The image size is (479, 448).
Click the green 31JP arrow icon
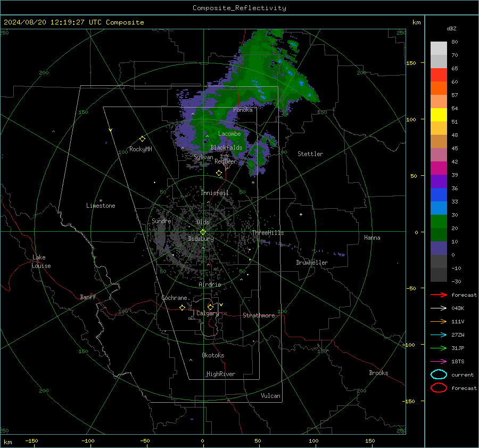pyautogui.click(x=439, y=348)
